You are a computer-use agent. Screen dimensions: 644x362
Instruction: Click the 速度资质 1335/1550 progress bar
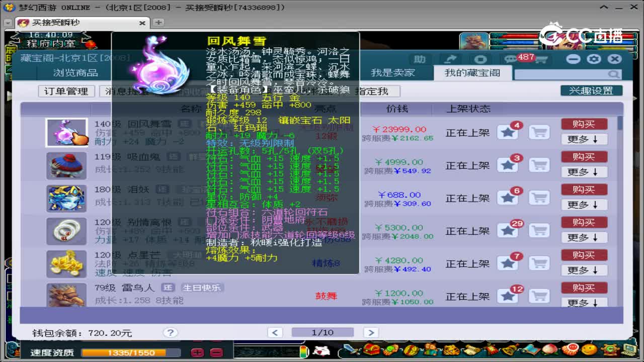point(131,352)
